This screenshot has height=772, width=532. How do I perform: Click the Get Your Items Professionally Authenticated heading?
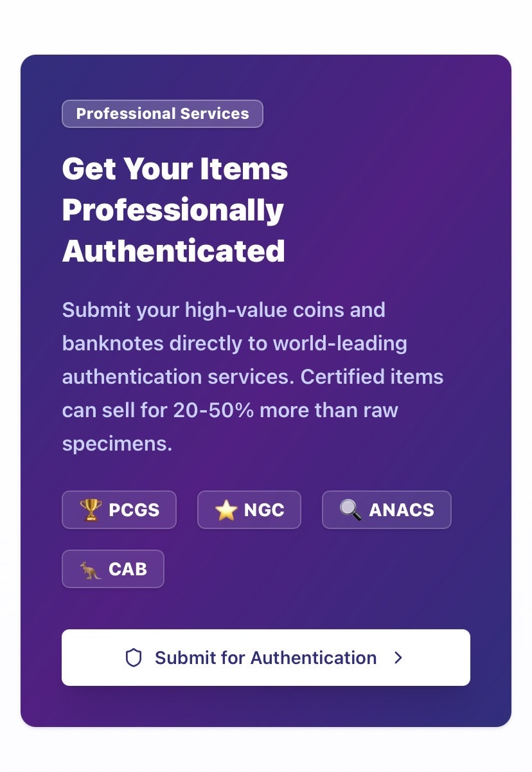point(175,209)
